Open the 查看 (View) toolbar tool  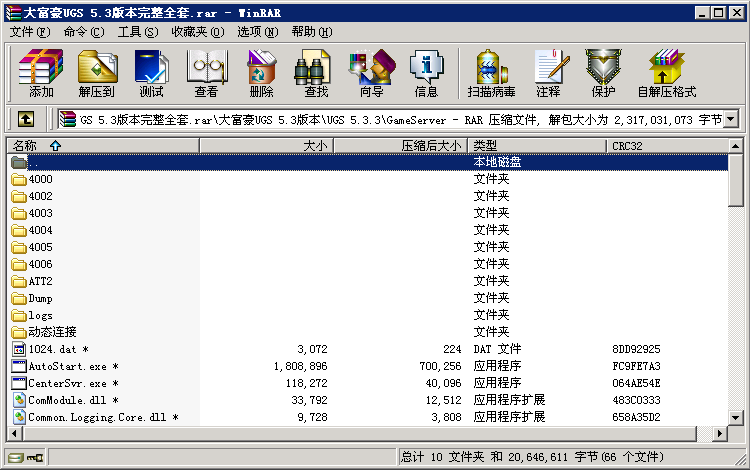pyautogui.click(x=206, y=73)
